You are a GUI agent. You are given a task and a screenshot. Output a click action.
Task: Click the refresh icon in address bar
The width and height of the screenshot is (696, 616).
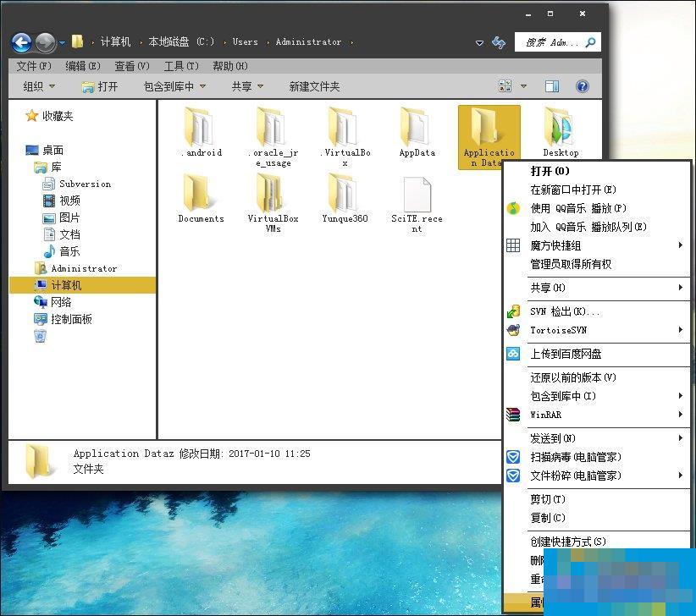[x=499, y=42]
